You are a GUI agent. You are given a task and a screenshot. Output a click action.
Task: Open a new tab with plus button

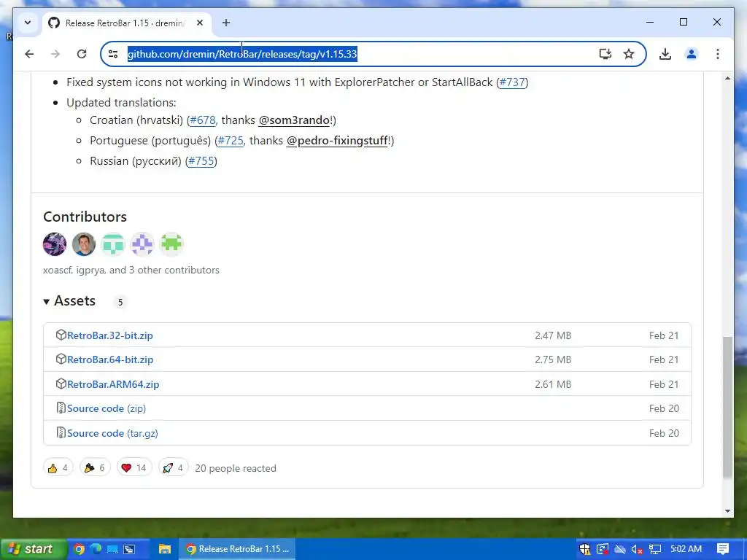(226, 23)
